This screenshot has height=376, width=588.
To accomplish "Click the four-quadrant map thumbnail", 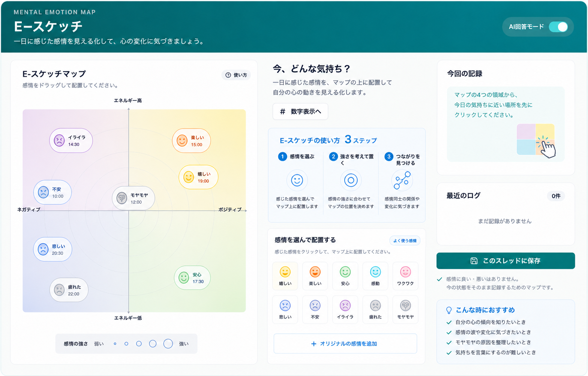I will (535, 139).
